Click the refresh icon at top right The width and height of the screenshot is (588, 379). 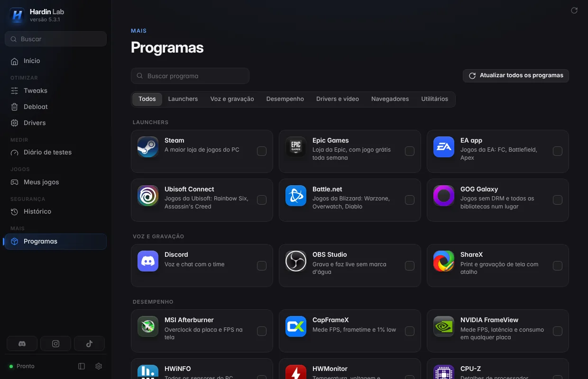574,10
